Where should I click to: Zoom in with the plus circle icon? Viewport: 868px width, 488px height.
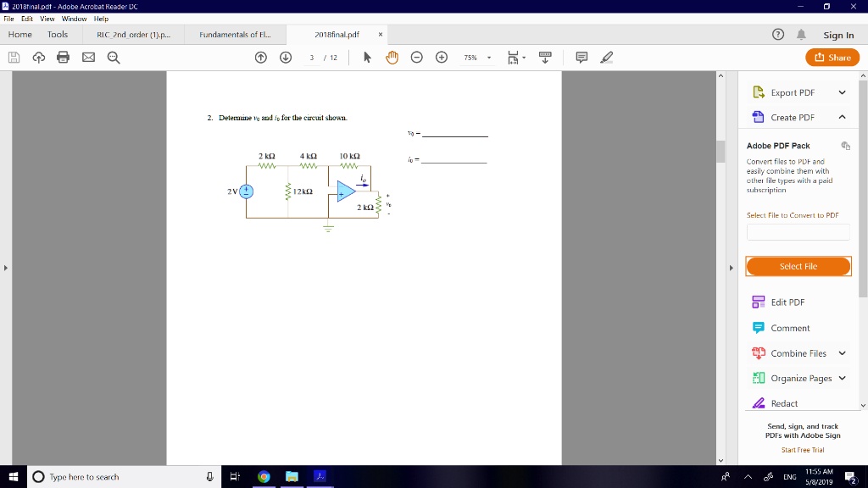(x=442, y=58)
